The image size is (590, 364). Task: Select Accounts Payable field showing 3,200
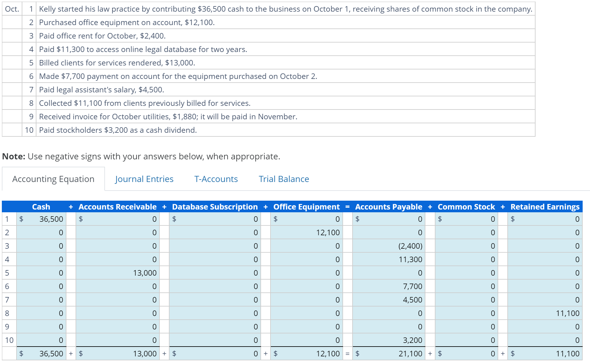point(389,340)
